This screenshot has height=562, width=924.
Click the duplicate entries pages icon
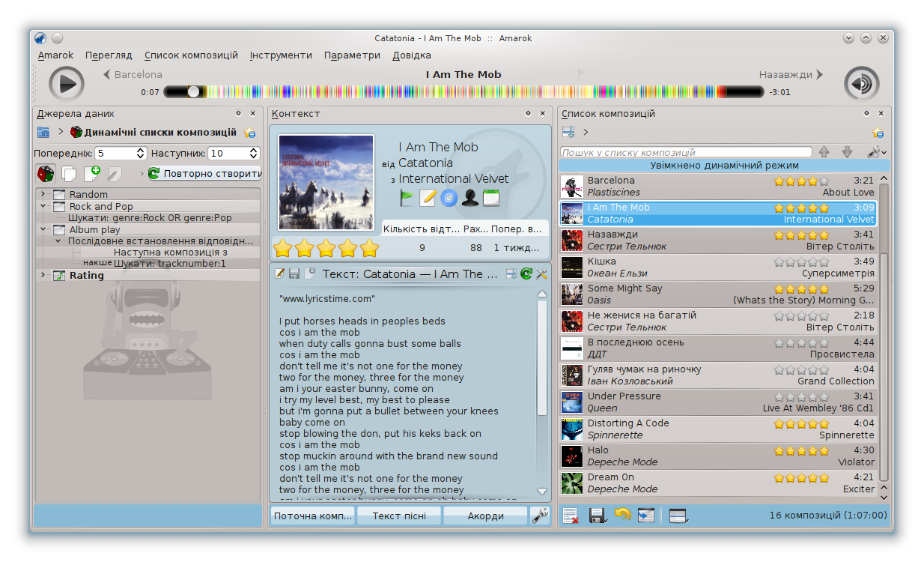click(x=69, y=174)
